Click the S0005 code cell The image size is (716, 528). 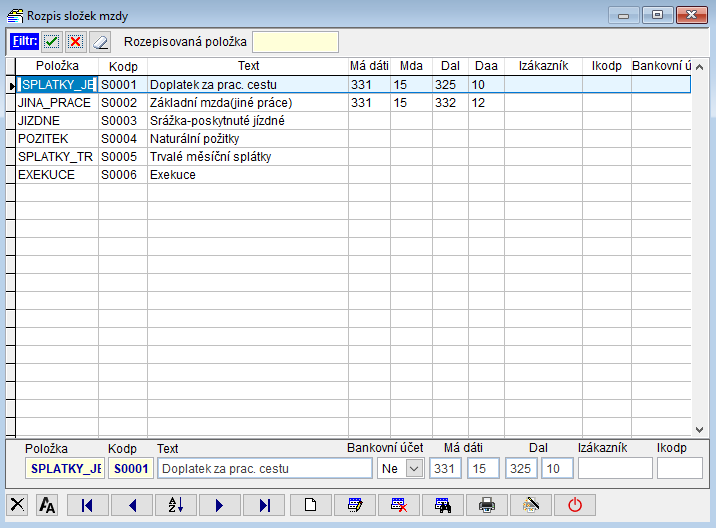coord(123,157)
